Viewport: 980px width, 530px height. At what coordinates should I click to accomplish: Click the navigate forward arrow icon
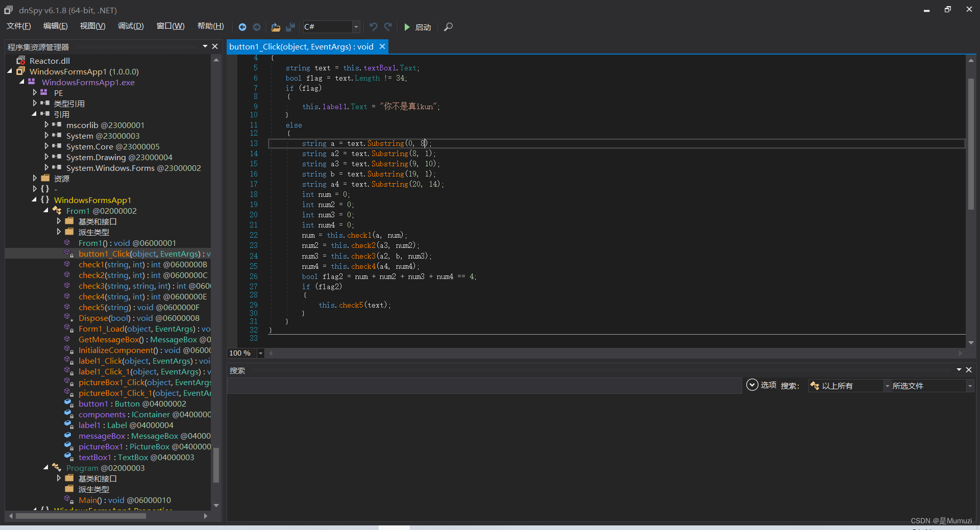(257, 27)
